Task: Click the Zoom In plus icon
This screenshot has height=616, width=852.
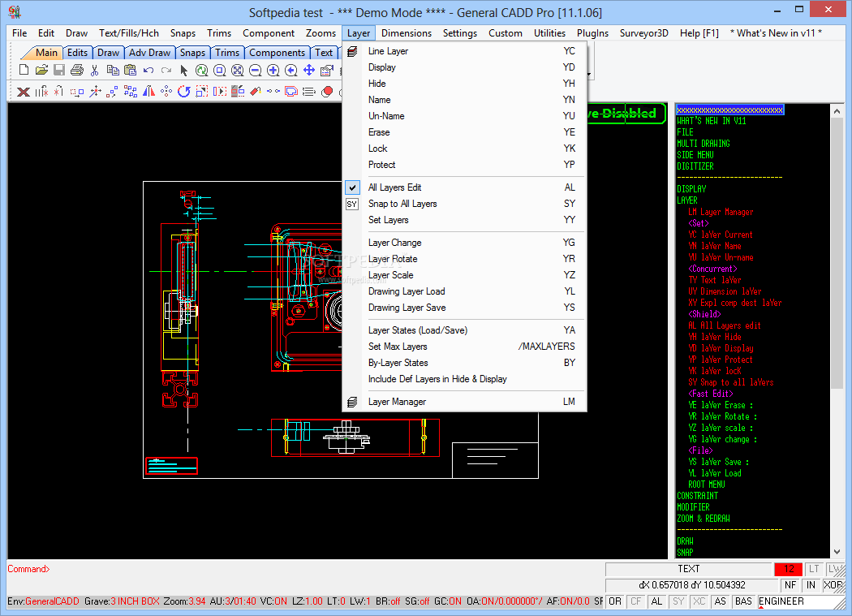Action: pos(273,70)
